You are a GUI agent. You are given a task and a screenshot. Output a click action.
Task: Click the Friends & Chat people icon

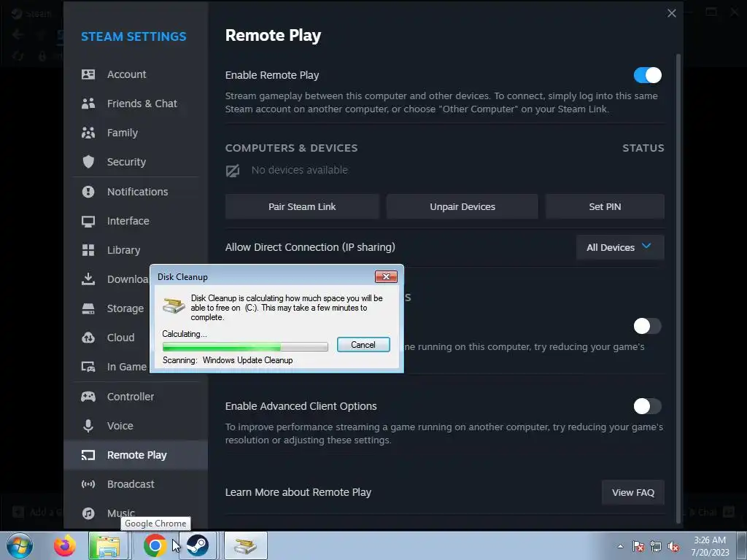coord(88,104)
